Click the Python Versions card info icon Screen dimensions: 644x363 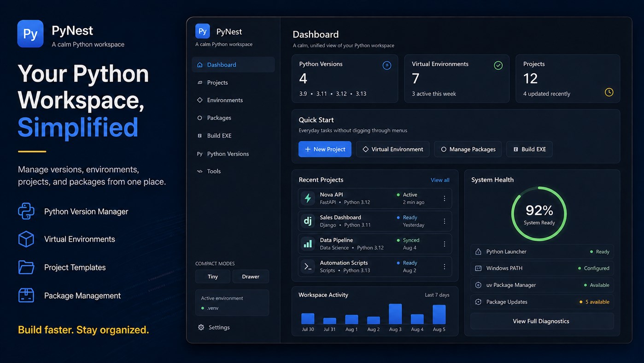pyautogui.click(x=387, y=65)
